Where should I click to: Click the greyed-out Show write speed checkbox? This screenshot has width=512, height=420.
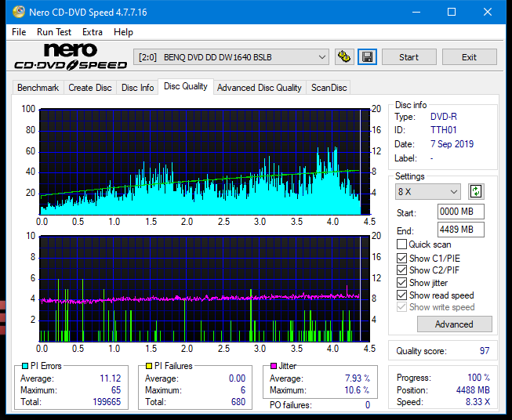[401, 307]
